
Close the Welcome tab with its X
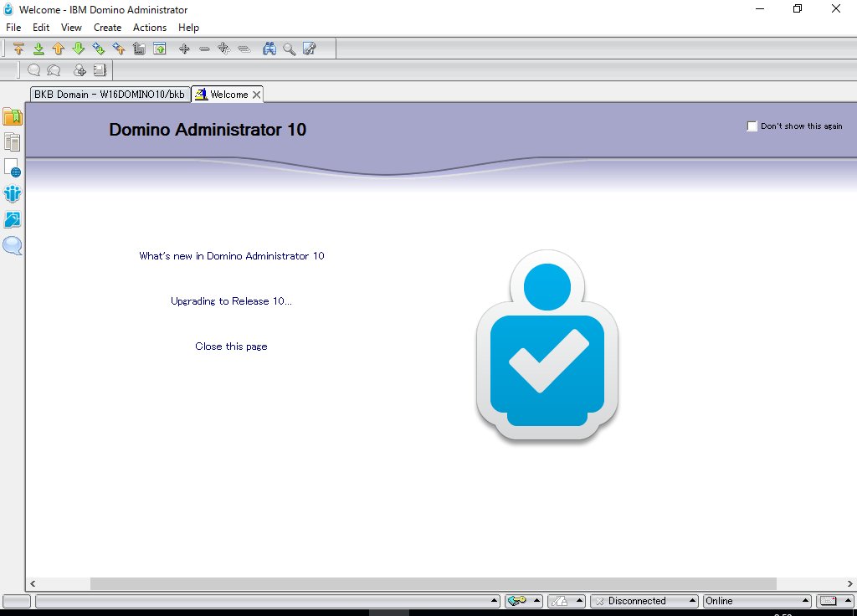pos(256,95)
